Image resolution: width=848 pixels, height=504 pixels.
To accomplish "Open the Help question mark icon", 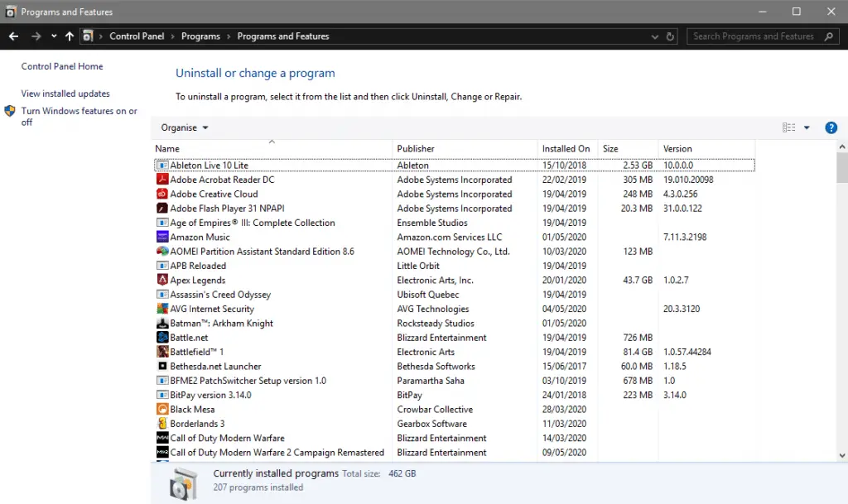I will click(831, 127).
